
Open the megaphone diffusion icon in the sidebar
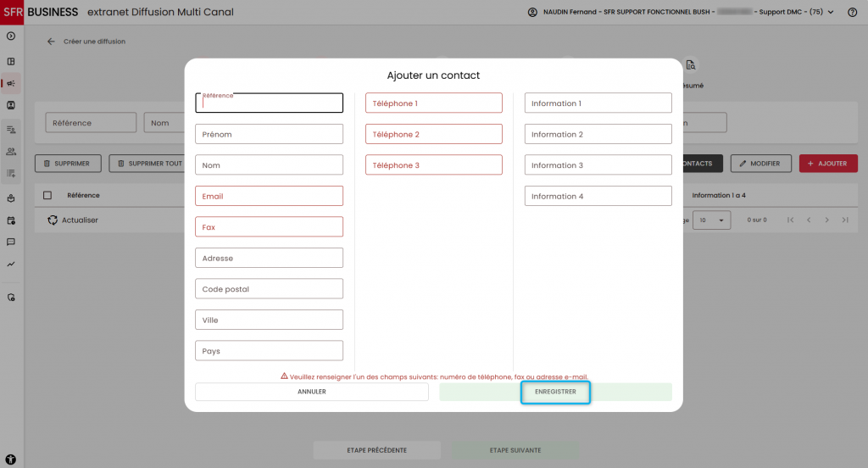10,84
